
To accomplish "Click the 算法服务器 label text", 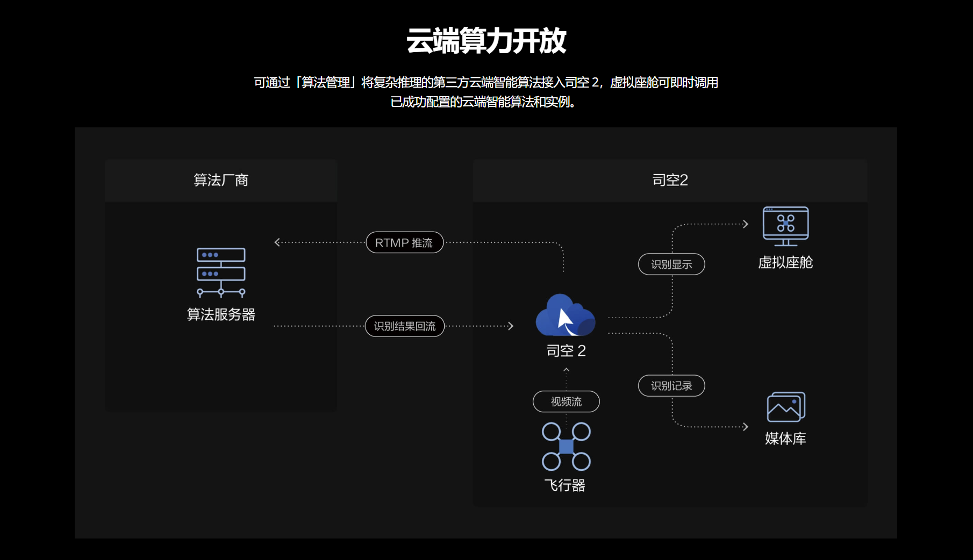I will tap(221, 314).
